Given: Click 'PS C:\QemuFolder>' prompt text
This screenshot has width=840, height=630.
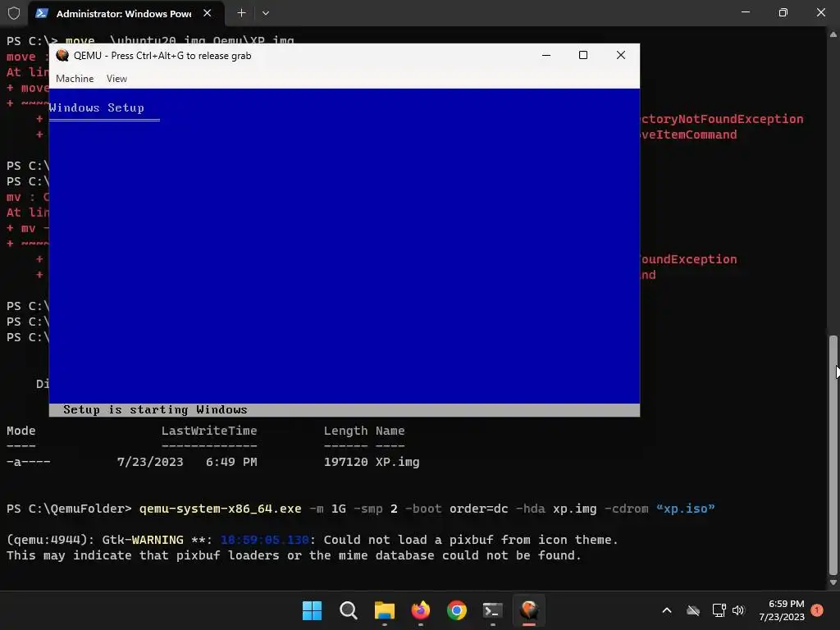Looking at the screenshot, I should (69, 509).
